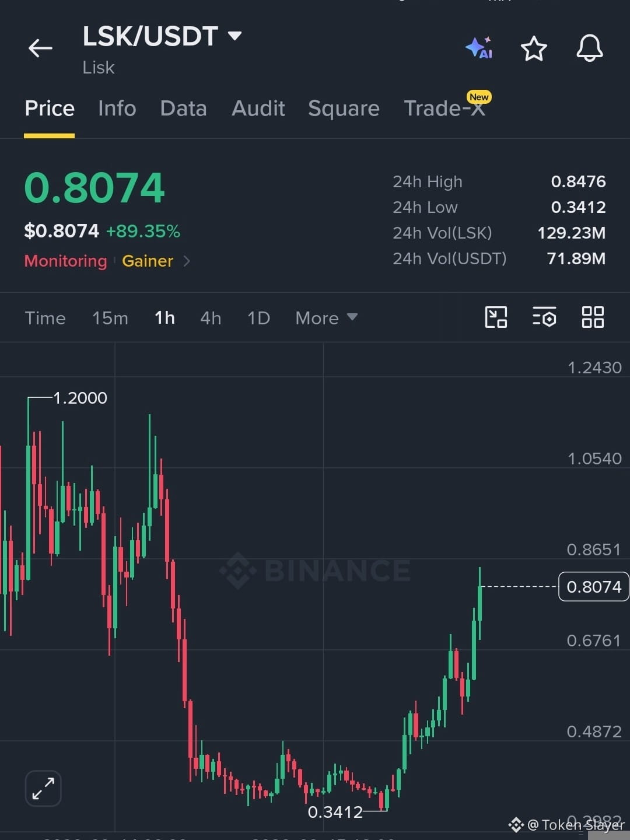Click the 0.8074 current price marker
Image resolution: width=630 pixels, height=840 pixels.
click(x=593, y=586)
